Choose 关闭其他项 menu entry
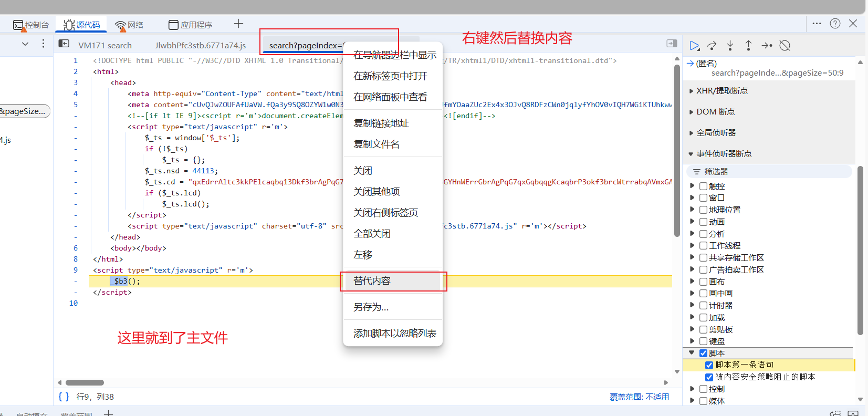Screen dimensions: 868x416 tap(393, 192)
